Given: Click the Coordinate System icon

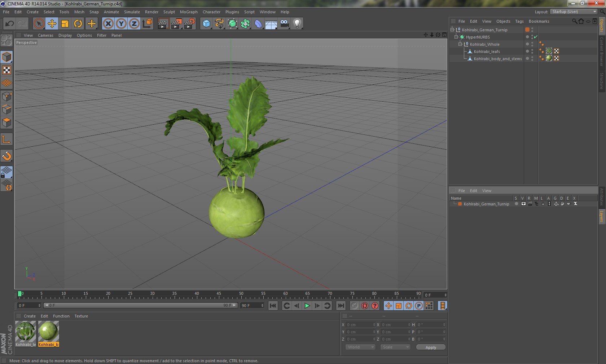Looking at the screenshot, I should [x=147, y=24].
